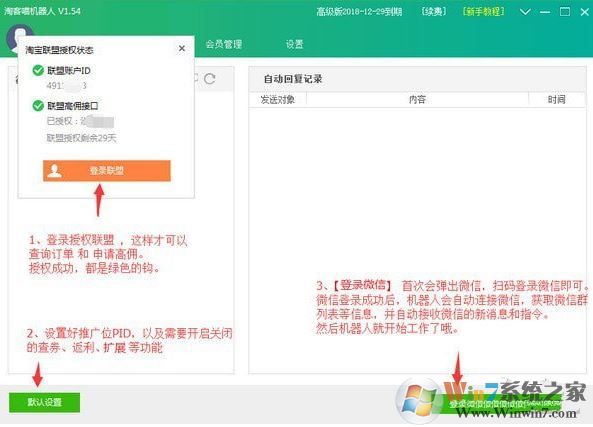The image size is (593, 427).
Task: Click the refresh icon in left panel
Action: (210, 79)
